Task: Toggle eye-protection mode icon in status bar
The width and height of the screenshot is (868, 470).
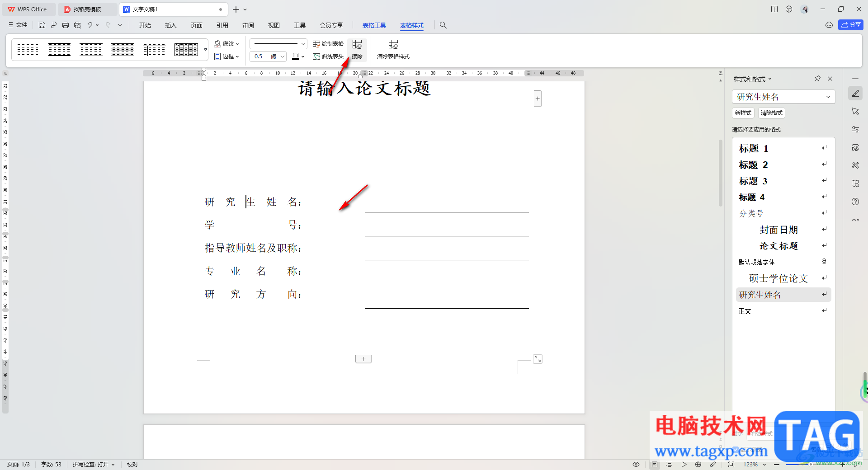Action: 636,465
